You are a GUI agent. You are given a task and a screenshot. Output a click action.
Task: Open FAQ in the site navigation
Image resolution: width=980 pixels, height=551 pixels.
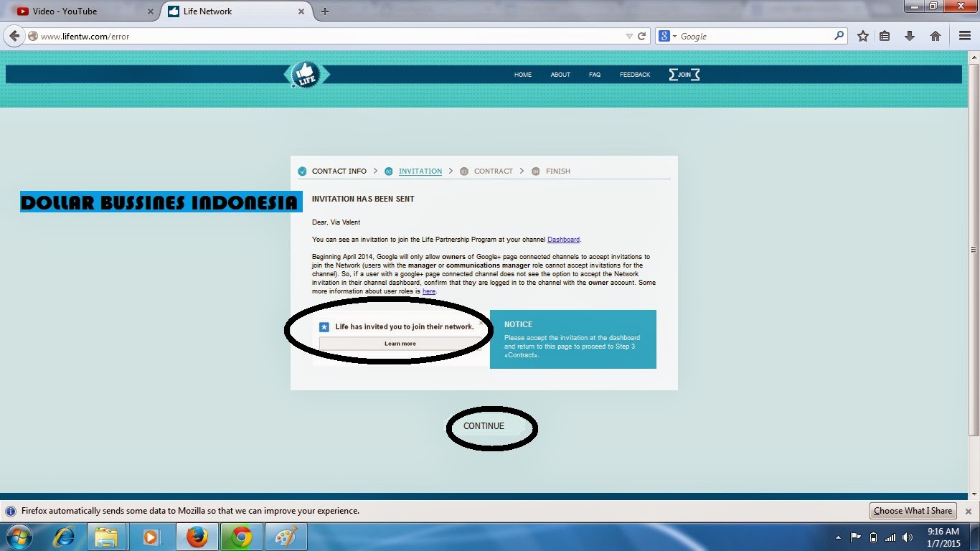click(x=595, y=75)
